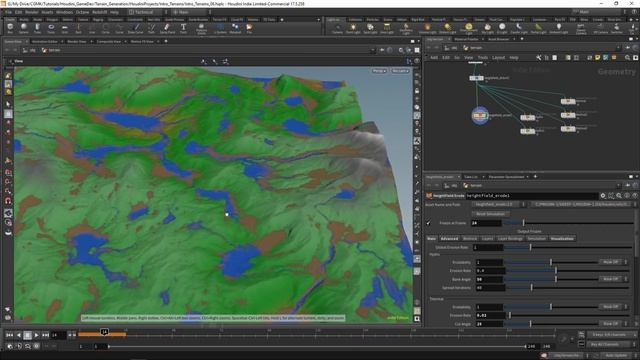Screen dimensions: 640x360
Task: Adjust the Spread Iterations slider
Action: (568, 288)
